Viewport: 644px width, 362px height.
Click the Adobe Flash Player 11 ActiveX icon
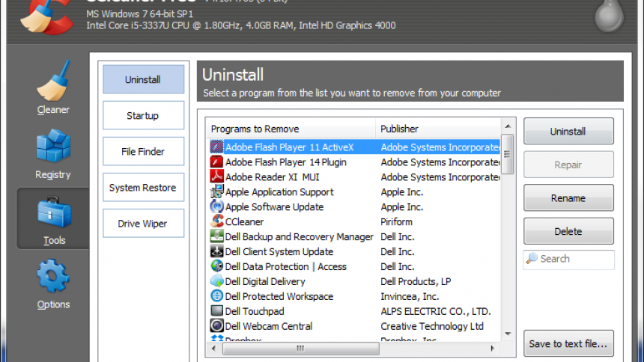pos(216,147)
